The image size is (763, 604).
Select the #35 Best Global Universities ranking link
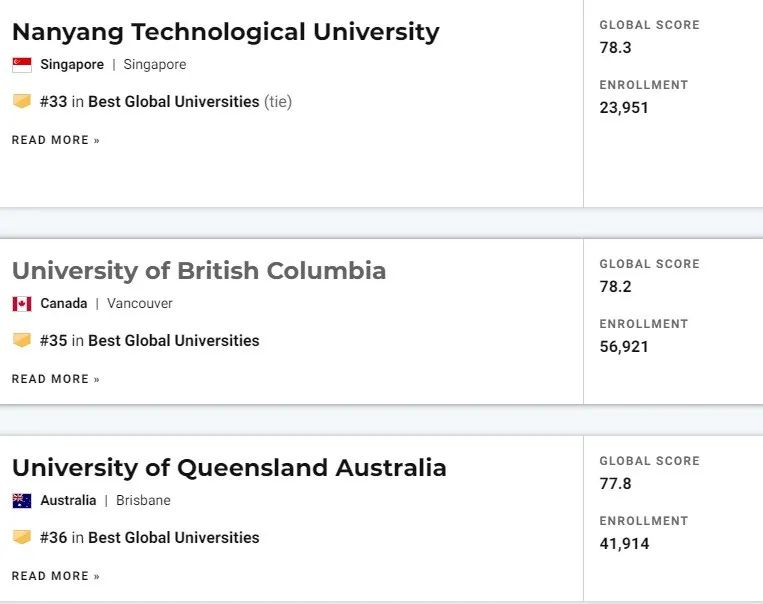tap(150, 341)
